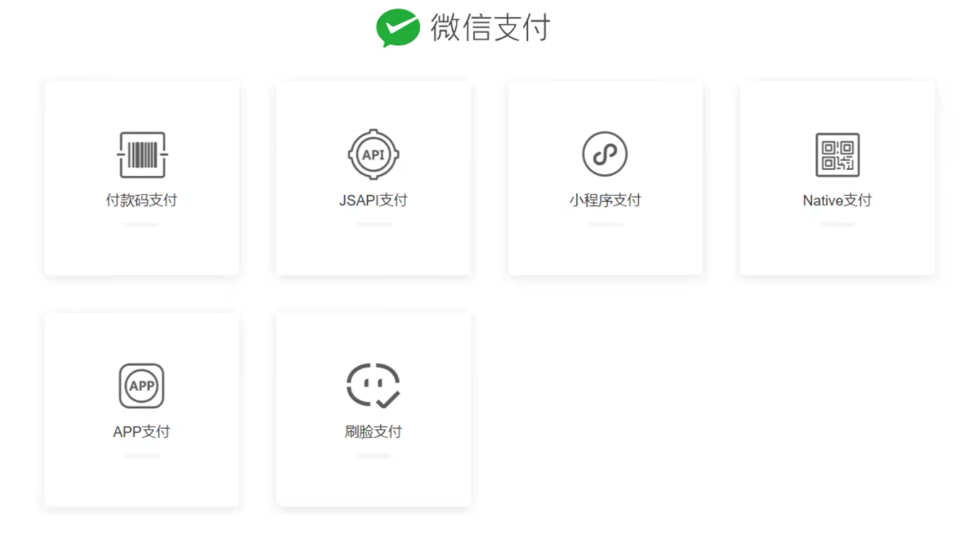Click the 微信支付 title text

tap(490, 28)
